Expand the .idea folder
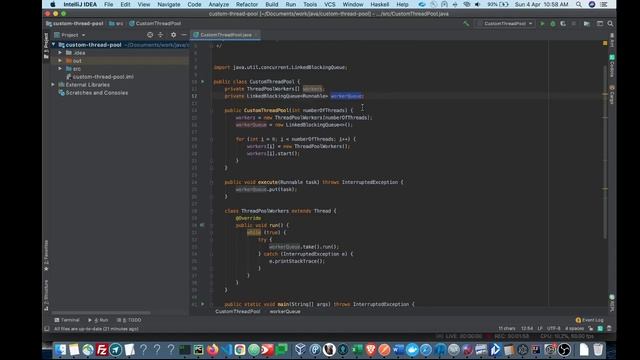640x360 pixels. pos(60,53)
